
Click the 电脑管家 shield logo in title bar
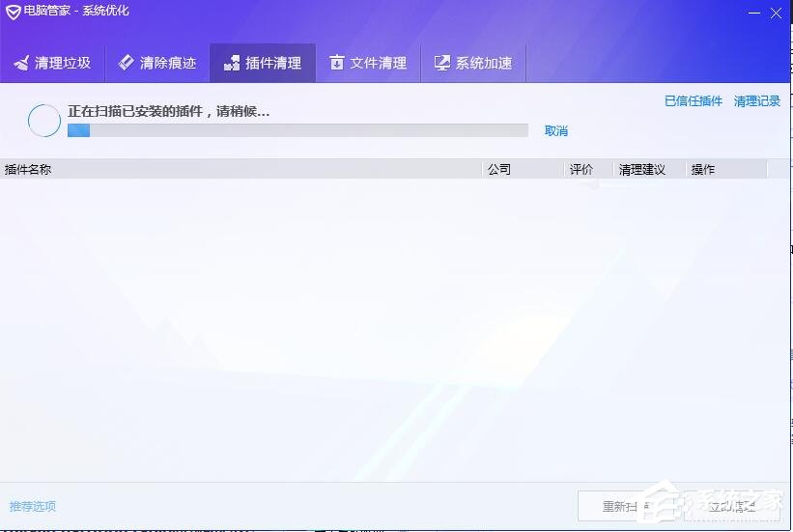[11, 11]
